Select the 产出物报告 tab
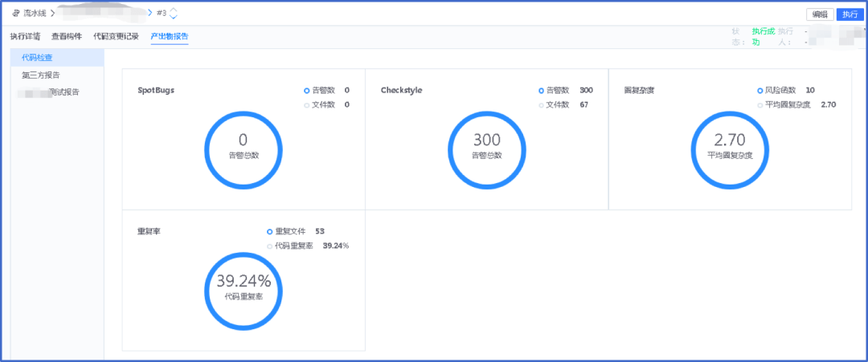This screenshot has height=362, width=868. (x=170, y=37)
